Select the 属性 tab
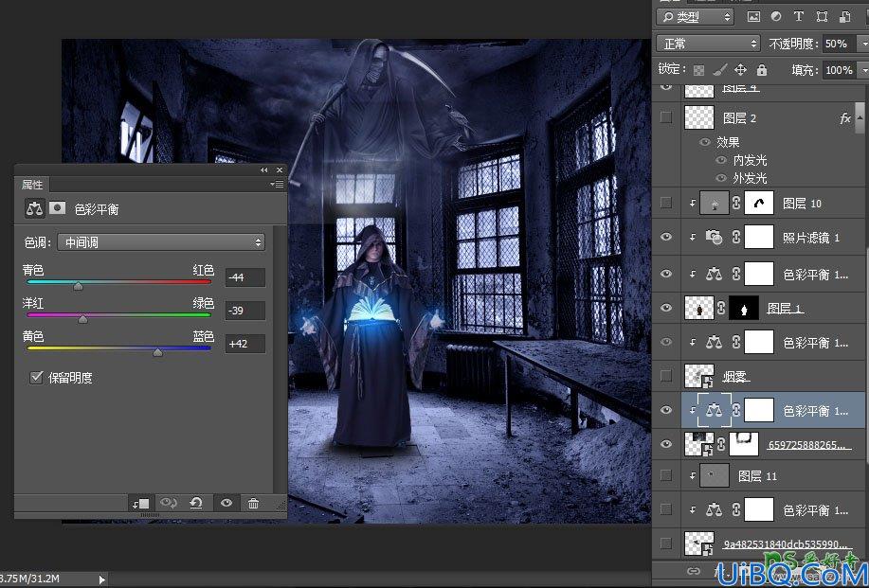This screenshot has height=588, width=869. 32,185
